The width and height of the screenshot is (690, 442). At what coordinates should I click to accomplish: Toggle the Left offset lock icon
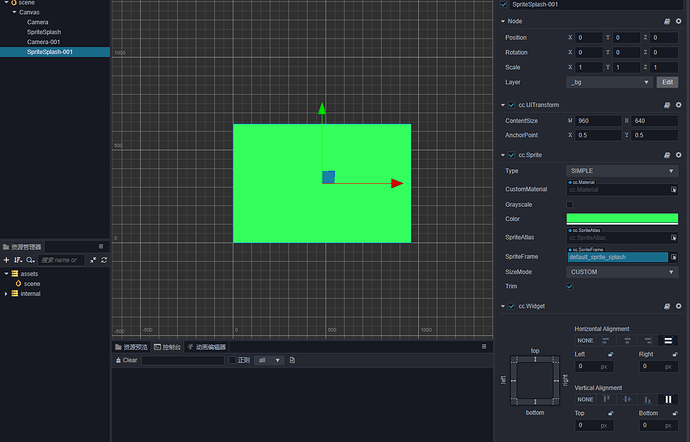click(611, 354)
